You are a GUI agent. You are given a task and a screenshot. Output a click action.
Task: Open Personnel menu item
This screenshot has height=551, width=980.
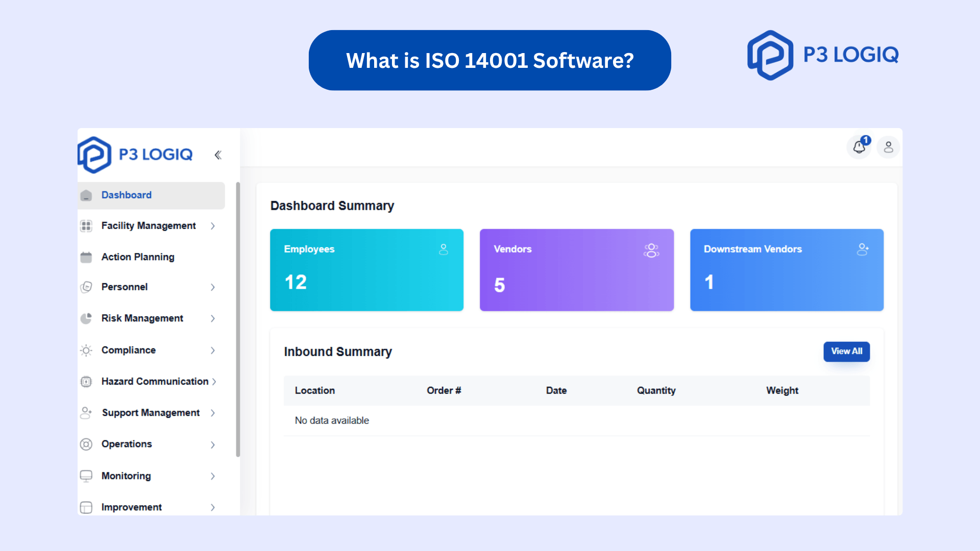(151, 287)
